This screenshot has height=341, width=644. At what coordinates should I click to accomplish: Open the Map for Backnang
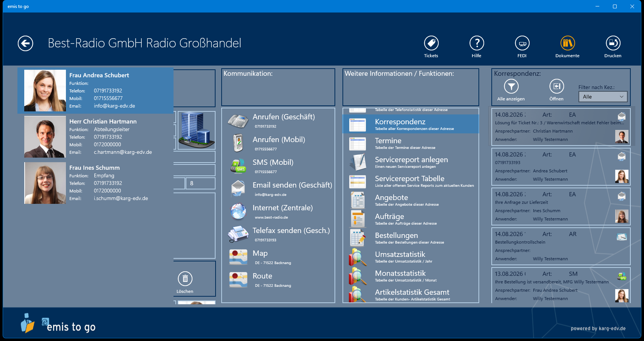coord(278,257)
